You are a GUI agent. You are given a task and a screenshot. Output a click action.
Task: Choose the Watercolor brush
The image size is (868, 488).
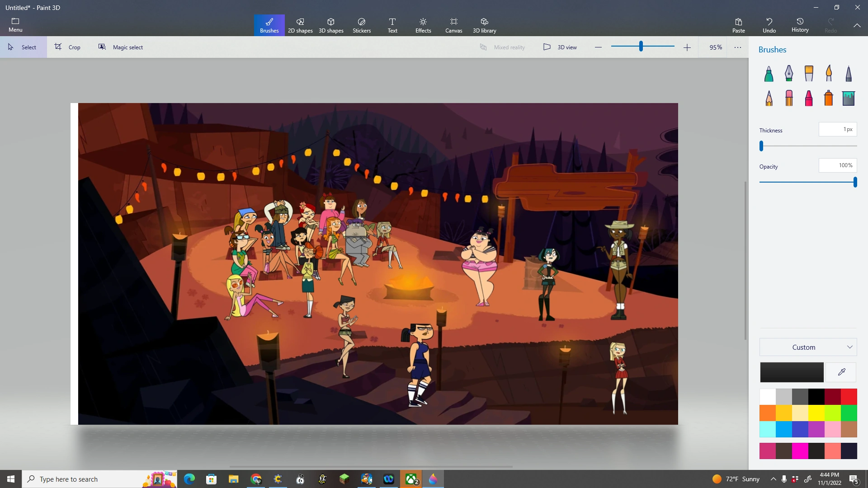click(829, 73)
